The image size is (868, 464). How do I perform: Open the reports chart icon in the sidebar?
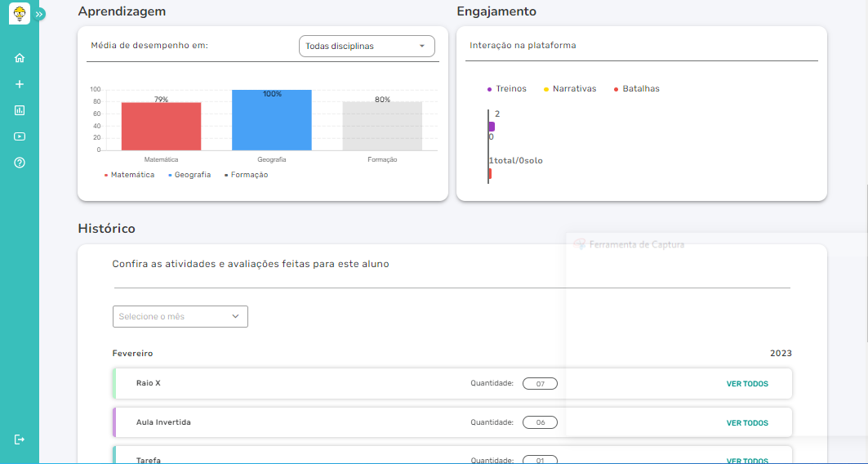click(x=20, y=110)
